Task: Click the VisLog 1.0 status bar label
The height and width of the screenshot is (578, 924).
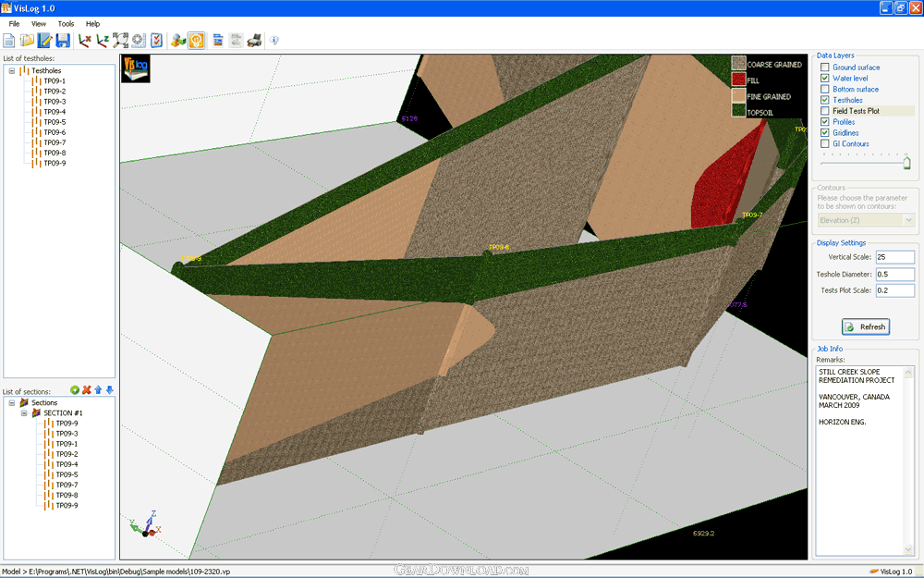Action: (895, 572)
